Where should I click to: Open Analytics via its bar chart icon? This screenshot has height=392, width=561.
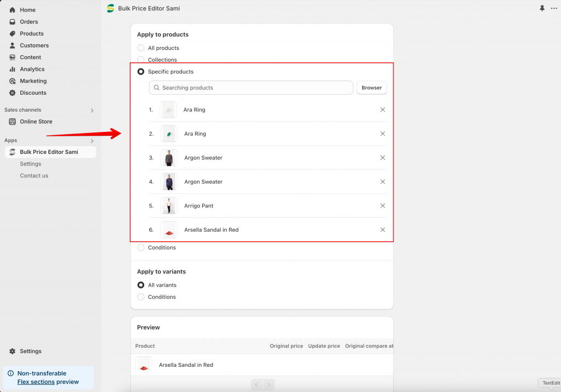[x=12, y=69]
